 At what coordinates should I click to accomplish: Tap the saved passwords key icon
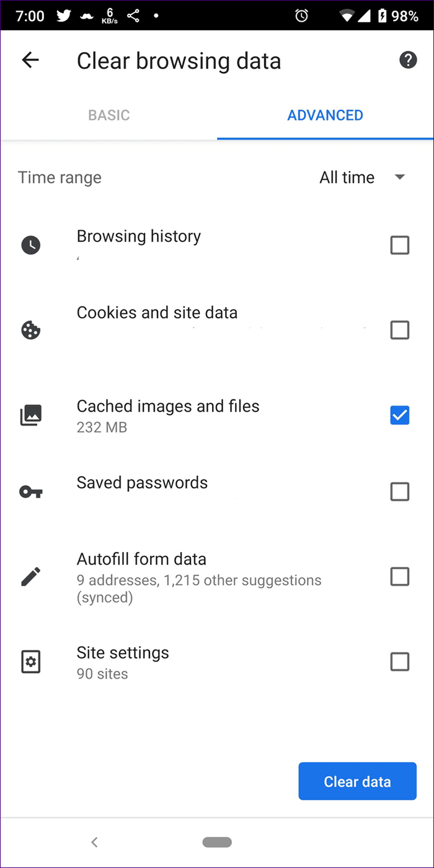point(30,492)
